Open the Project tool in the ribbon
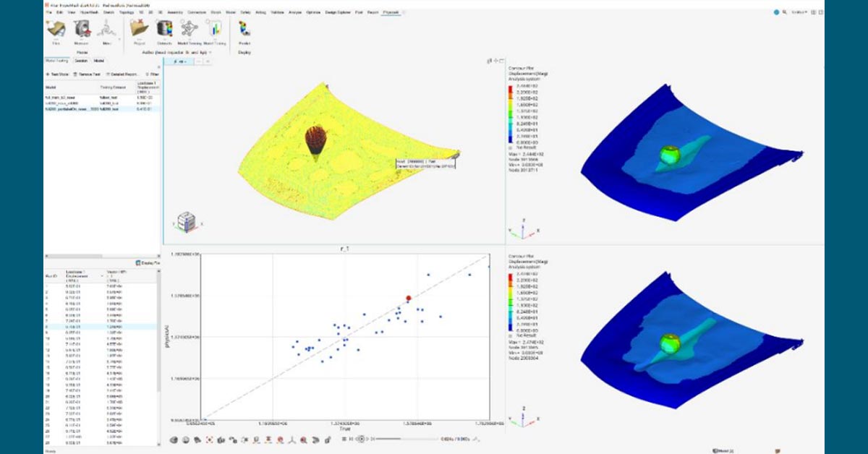868x454 pixels. pos(139,30)
